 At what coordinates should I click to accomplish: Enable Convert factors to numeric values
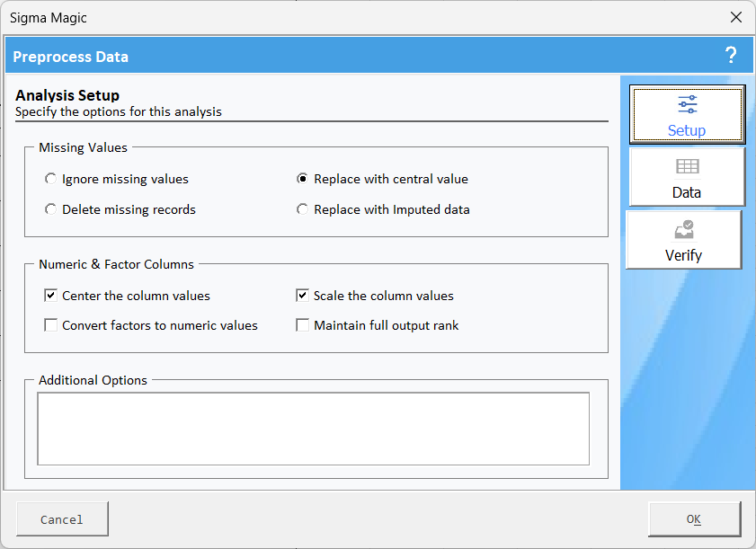pos(51,325)
